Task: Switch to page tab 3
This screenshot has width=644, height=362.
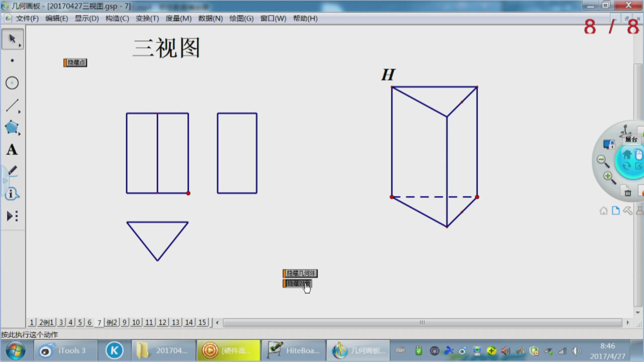Action: [61, 322]
